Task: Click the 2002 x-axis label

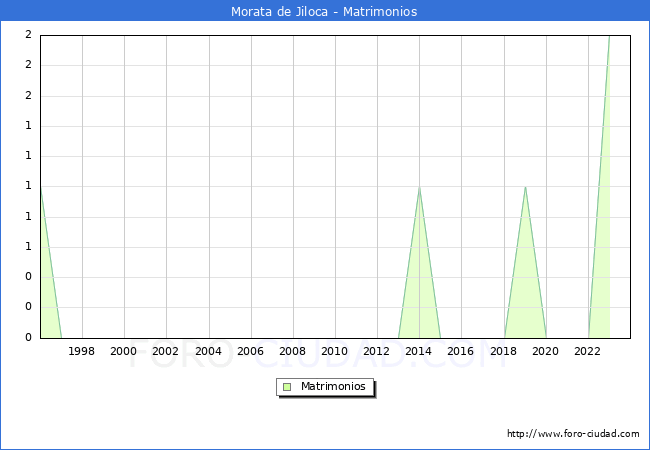Action: point(165,351)
